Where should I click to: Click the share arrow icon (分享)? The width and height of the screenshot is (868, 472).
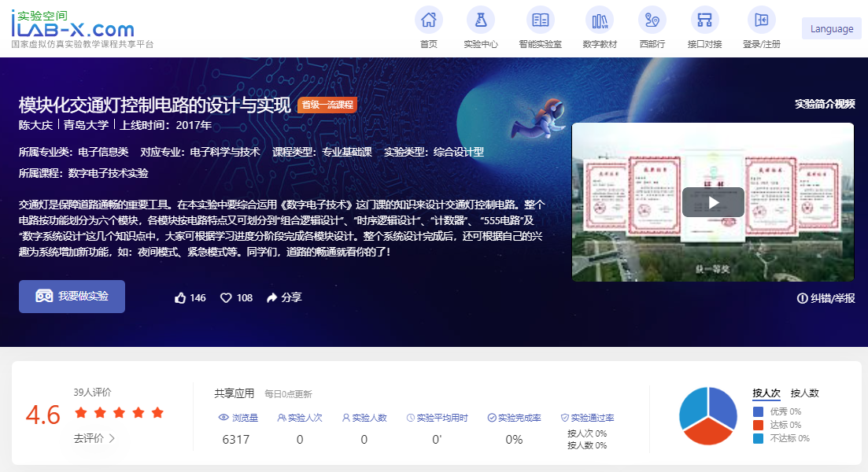[272, 298]
